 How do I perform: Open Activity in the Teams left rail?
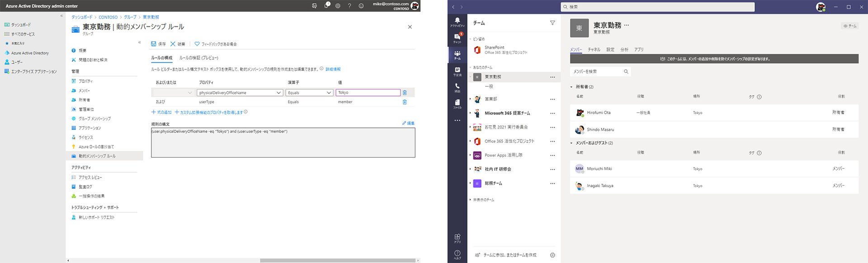(457, 22)
